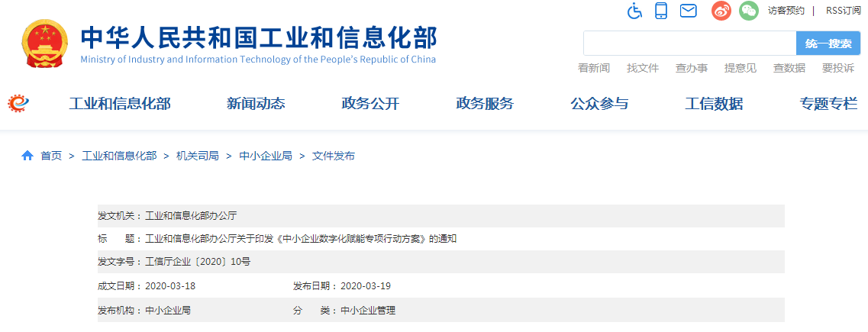Open 公众参与 nav menu
This screenshot has width=868, height=332.
click(599, 104)
